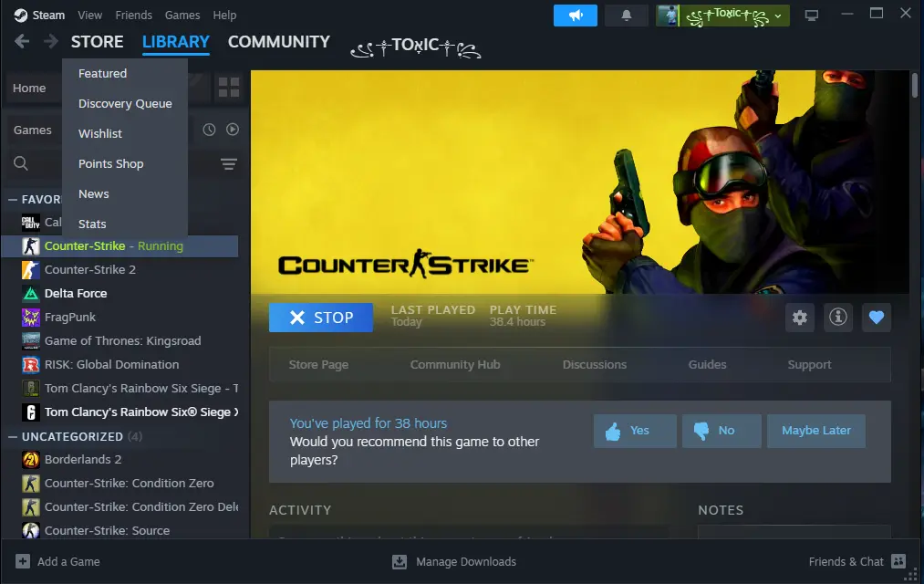The width and height of the screenshot is (924, 584).
Task: Open the Community Hub link
Action: 455,365
